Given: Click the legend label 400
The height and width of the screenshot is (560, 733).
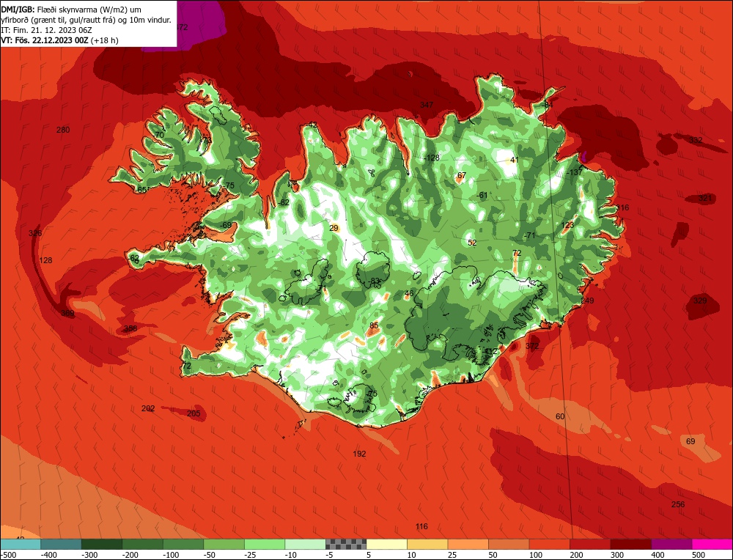Looking at the screenshot, I should pos(658,555).
